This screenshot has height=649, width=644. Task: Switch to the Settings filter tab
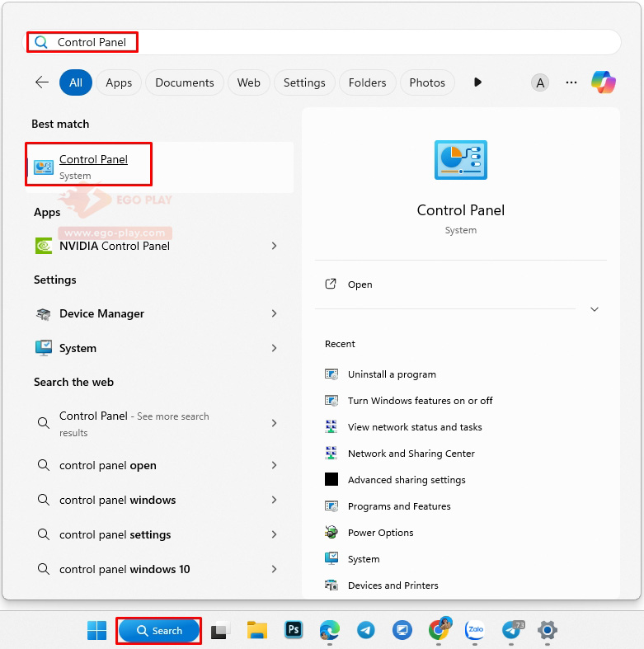point(304,82)
